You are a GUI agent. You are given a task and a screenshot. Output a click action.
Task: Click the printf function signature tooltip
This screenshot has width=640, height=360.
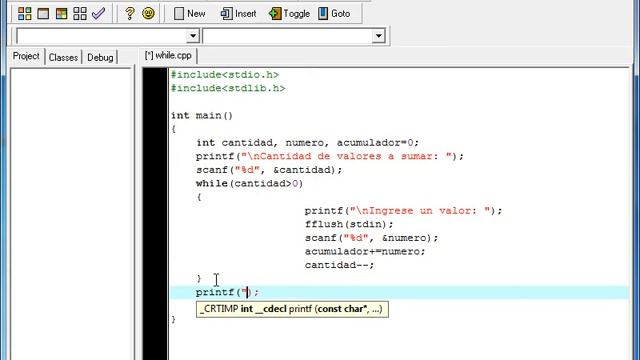pos(292,309)
